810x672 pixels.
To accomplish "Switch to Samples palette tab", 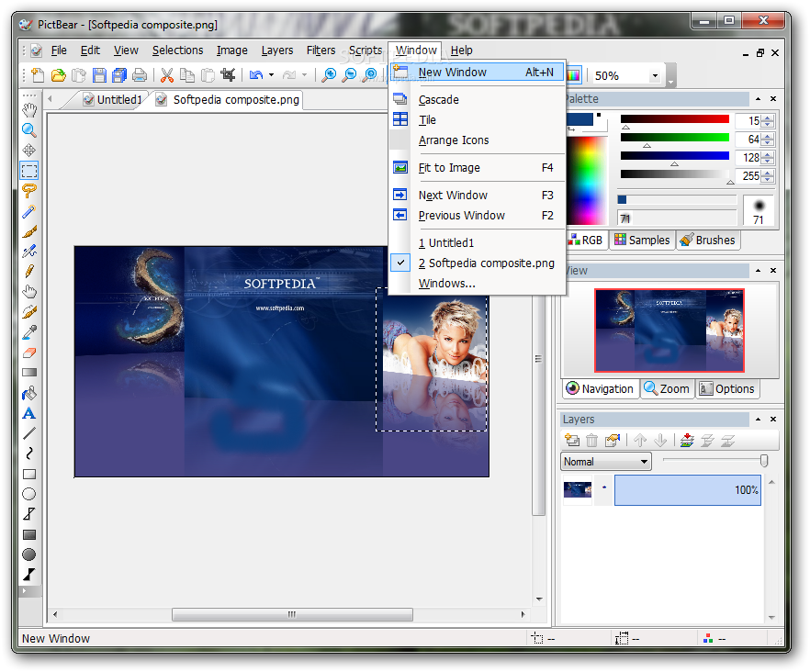I will tap(642, 241).
